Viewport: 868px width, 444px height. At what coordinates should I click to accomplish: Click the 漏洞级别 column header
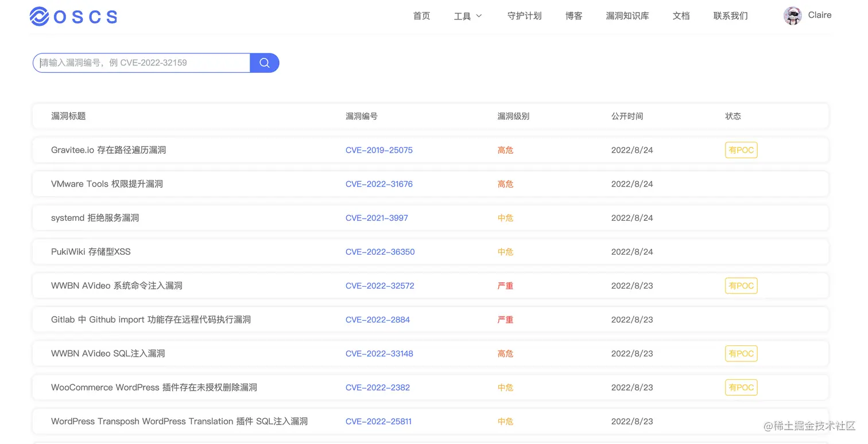click(x=513, y=116)
